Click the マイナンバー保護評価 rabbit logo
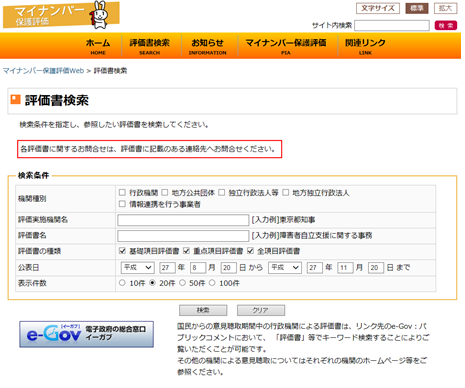465x388 pixels. click(61, 15)
